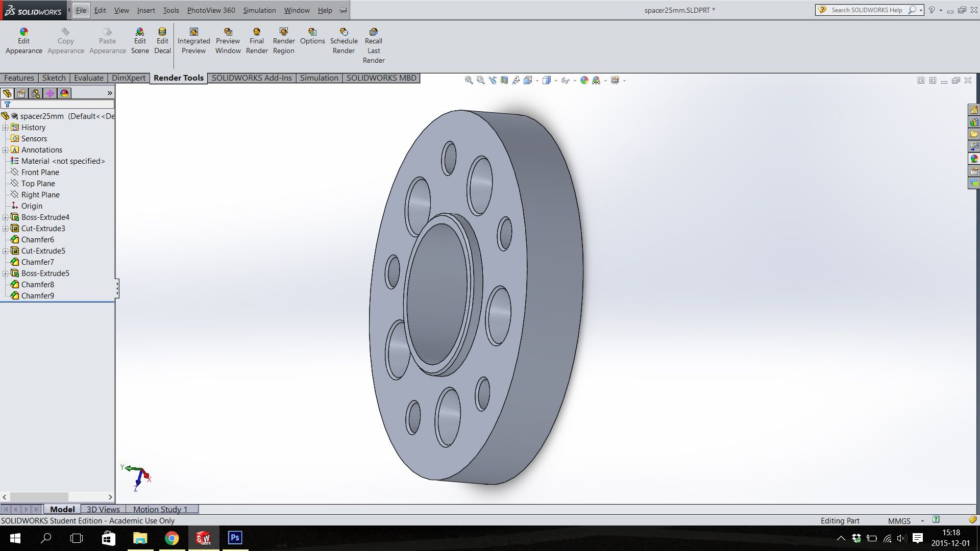Select Chamfer9 in the feature tree
The image size is (980, 551).
tap(37, 296)
